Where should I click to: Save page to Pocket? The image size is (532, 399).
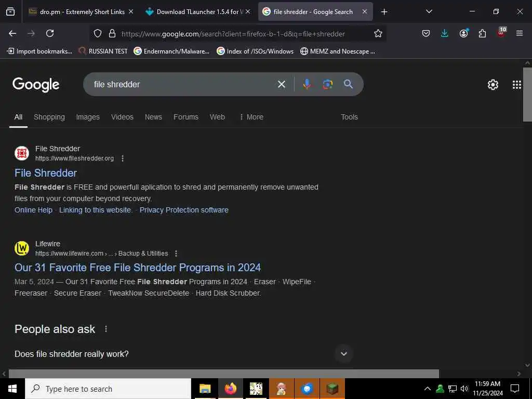[x=426, y=33]
